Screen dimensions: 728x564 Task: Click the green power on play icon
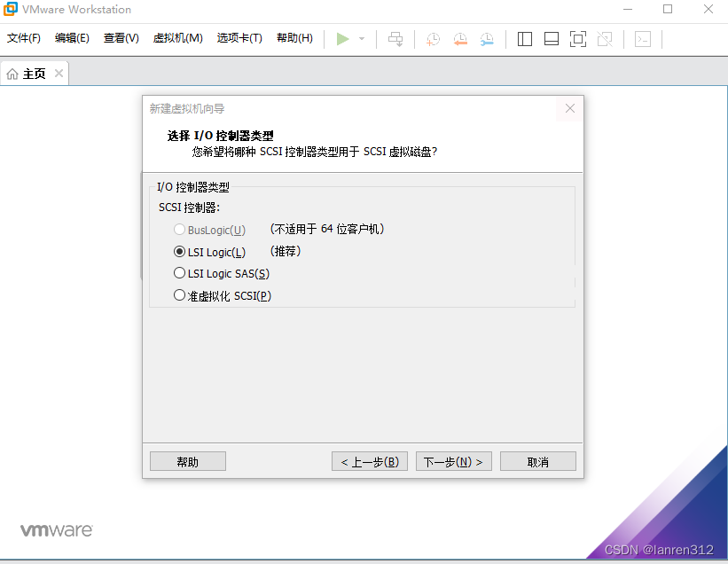tap(342, 39)
